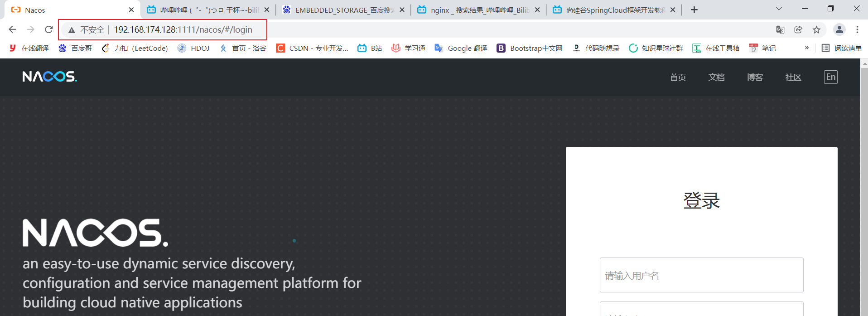Open the Chrome profile avatar
The image size is (868, 316).
tap(839, 29)
